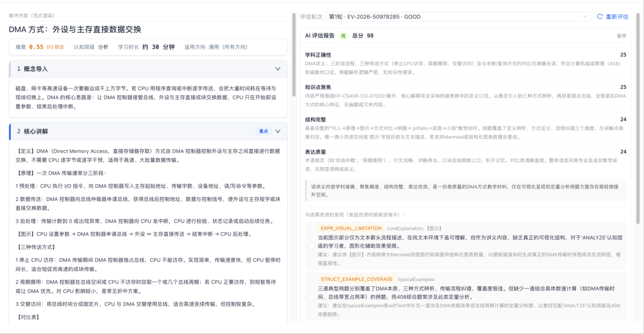Click the typicalExamples field label
This screenshot has width=644, height=334.
pos(416,279)
